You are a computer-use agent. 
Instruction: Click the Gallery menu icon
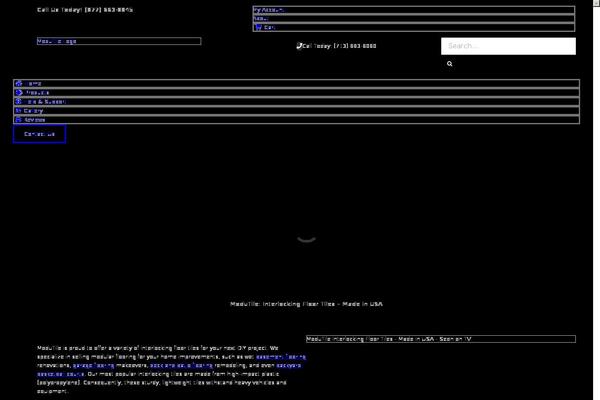click(x=18, y=111)
